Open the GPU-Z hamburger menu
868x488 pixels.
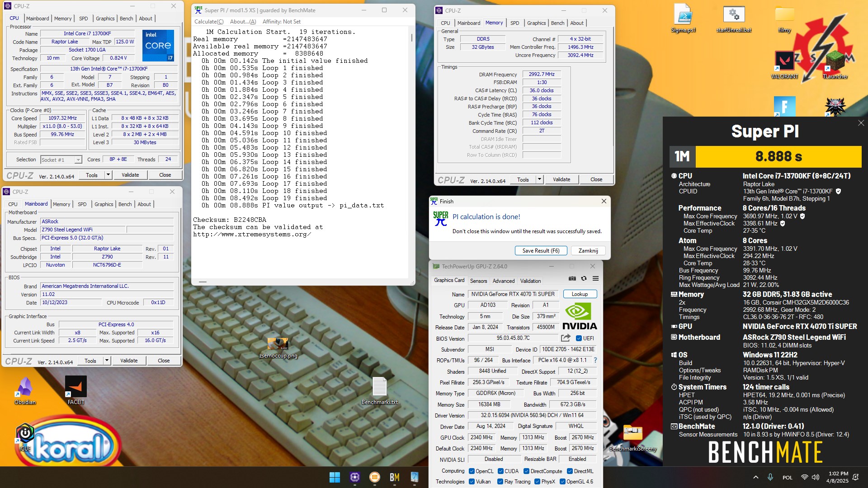pos(595,278)
